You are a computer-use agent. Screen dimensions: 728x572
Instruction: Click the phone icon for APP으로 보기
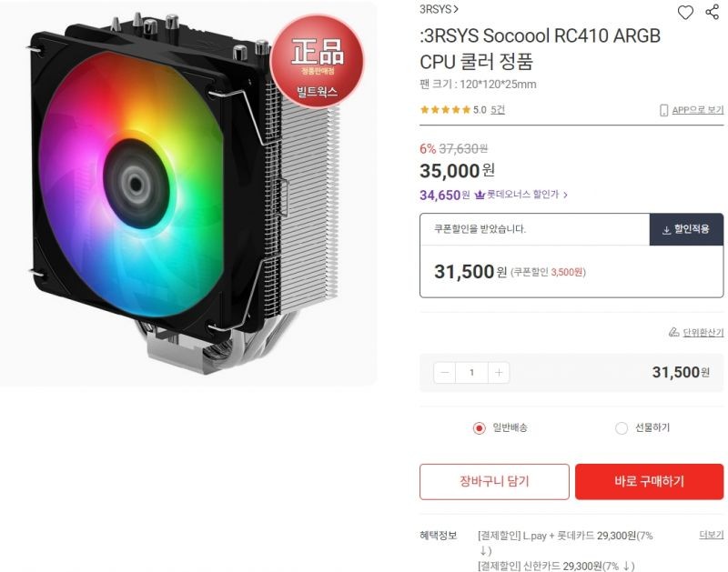pos(663,110)
